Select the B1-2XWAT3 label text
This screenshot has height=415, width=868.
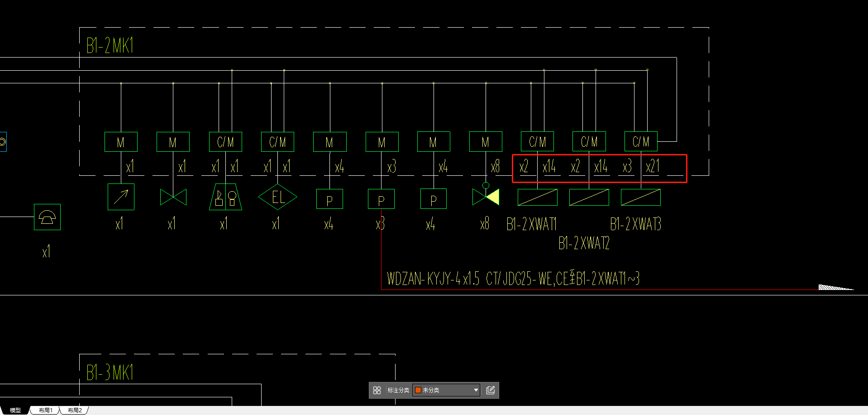[635, 224]
